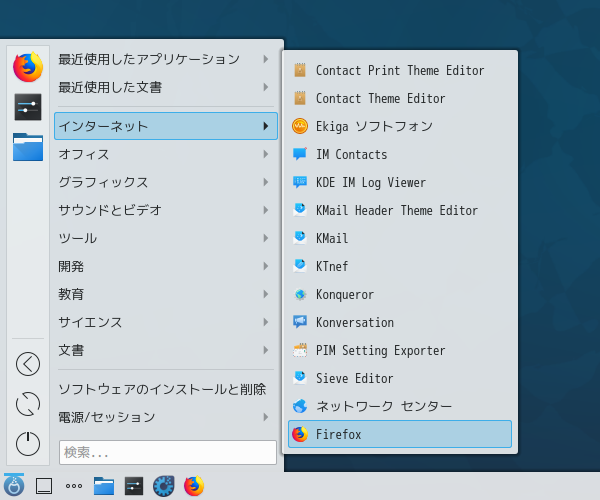Launch ネットワーク センター from its label
The height and width of the screenshot is (500, 600).
pos(384,406)
